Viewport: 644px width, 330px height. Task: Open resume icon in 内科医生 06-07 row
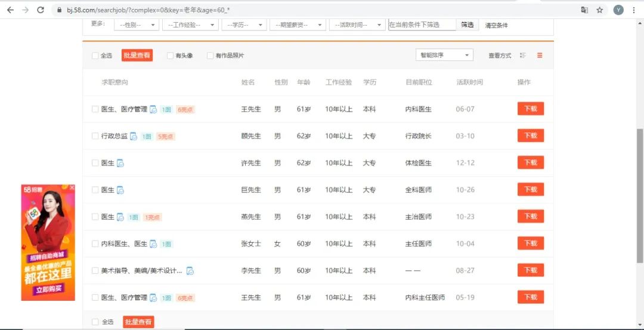153,109
